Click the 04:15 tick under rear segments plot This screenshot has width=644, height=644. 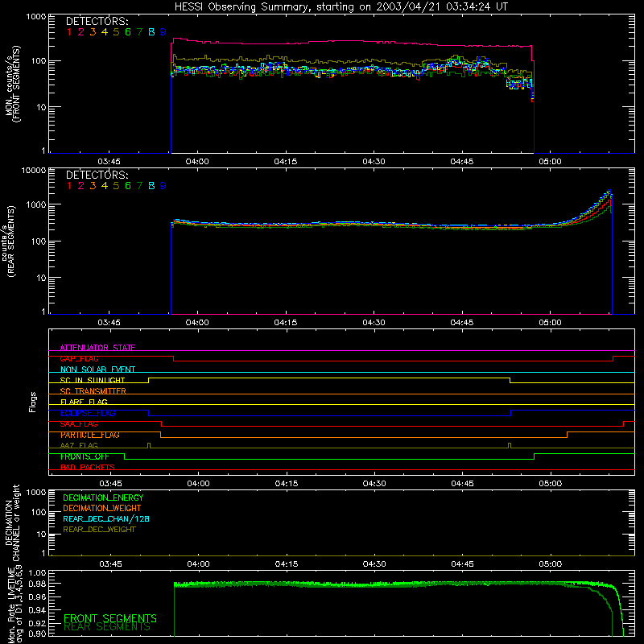coord(286,323)
